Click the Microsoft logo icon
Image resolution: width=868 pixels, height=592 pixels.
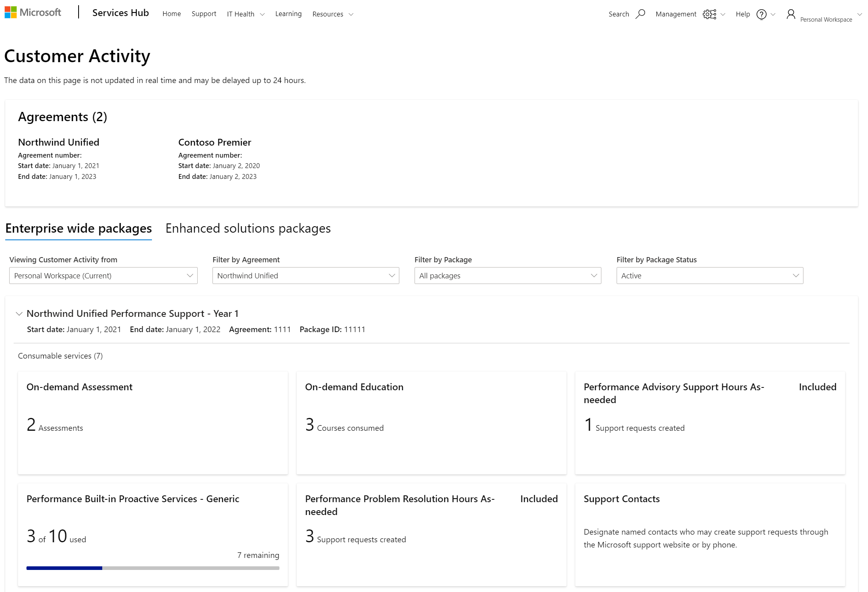coord(12,13)
